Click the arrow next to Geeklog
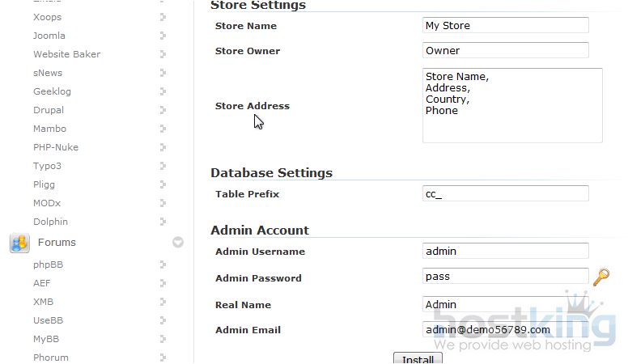The image size is (628, 364). tap(163, 91)
